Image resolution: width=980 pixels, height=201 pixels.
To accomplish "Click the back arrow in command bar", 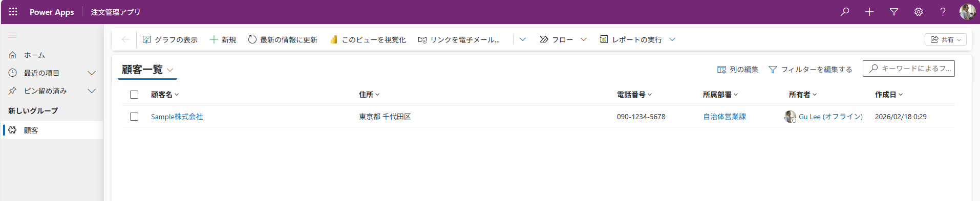I will pos(125,39).
